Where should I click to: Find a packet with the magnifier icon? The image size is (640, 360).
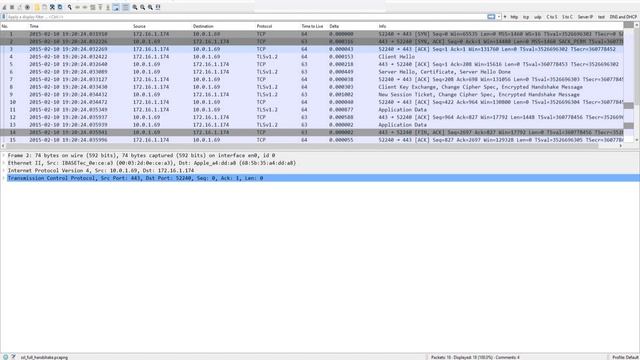click(69, 7)
